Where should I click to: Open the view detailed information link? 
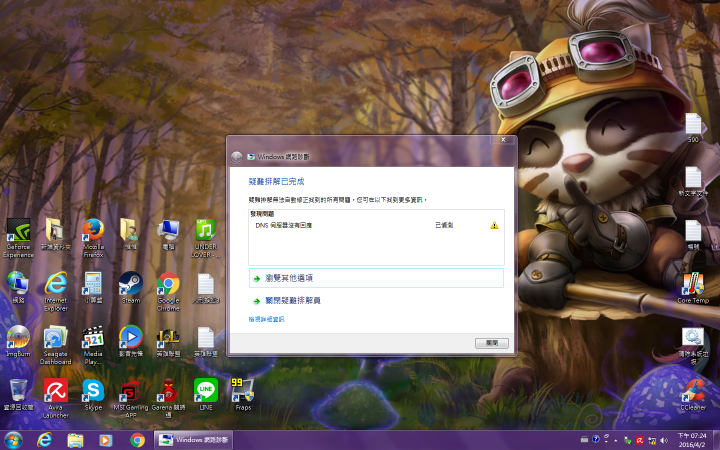266,319
